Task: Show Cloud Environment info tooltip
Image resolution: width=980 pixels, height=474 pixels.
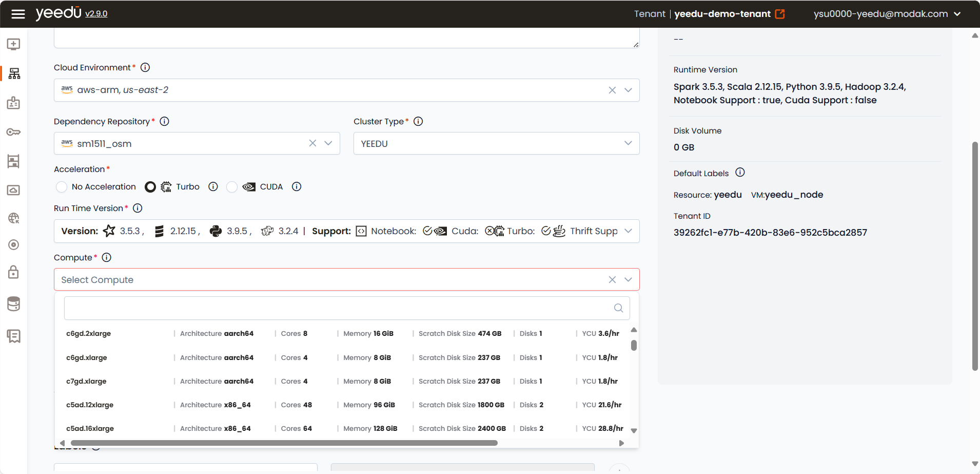Action: pyautogui.click(x=145, y=67)
